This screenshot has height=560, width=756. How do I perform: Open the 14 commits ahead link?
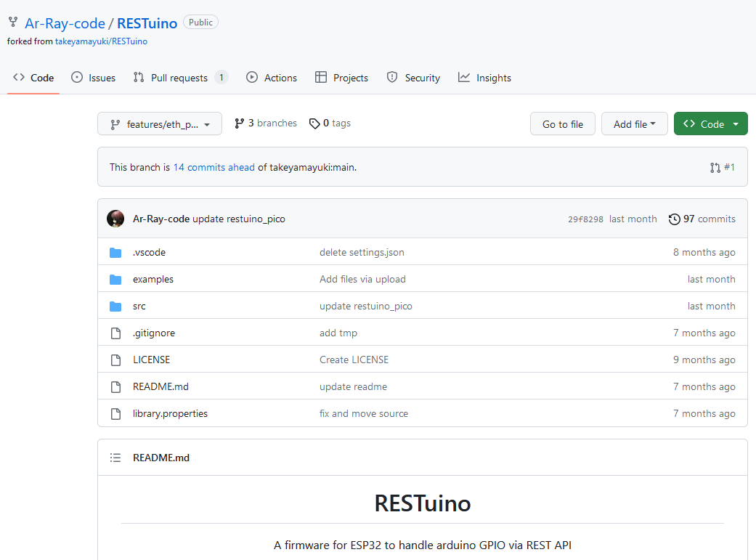pos(214,167)
